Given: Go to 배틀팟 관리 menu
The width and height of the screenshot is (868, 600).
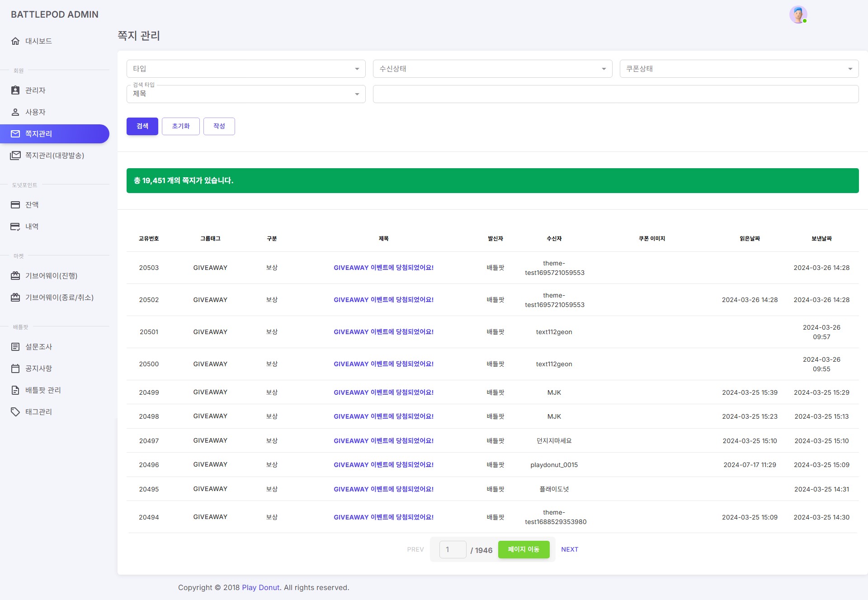Looking at the screenshot, I should 43,390.
